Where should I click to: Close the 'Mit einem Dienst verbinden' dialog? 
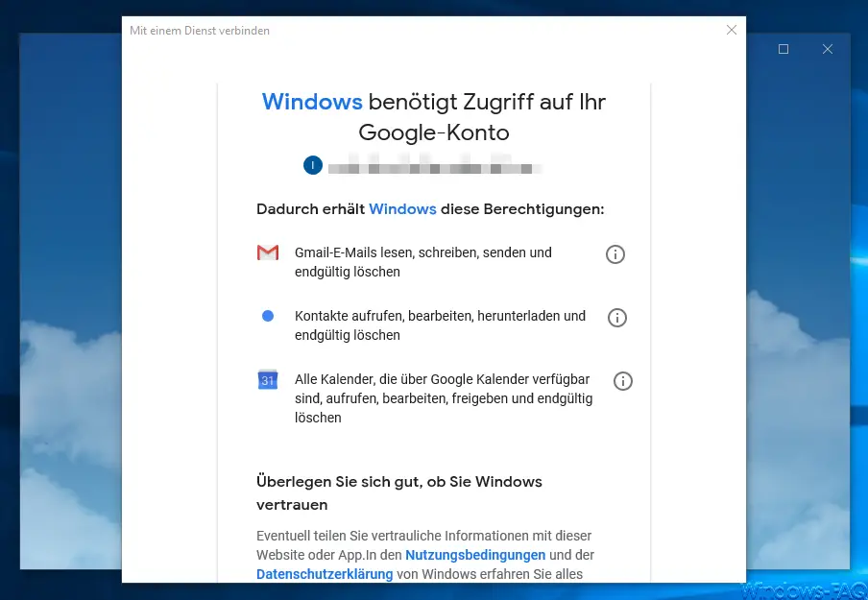click(732, 30)
